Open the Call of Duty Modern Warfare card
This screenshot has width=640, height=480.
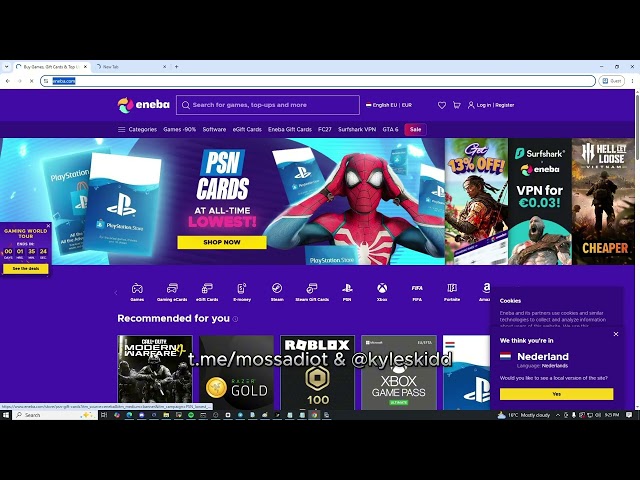point(155,372)
